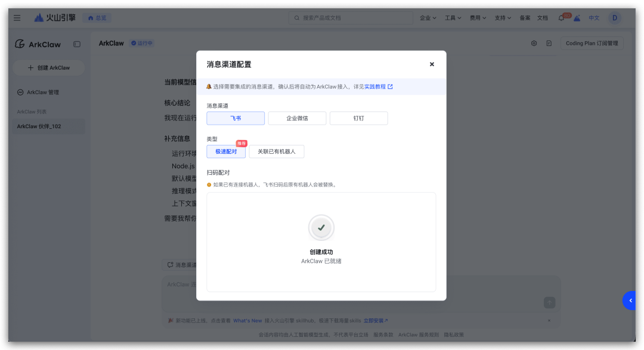Click the send arrow in chat input
644x350 pixels.
coord(549,303)
